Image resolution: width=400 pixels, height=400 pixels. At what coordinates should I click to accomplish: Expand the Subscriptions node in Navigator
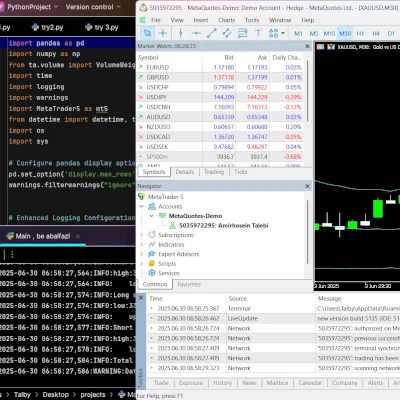(141, 235)
